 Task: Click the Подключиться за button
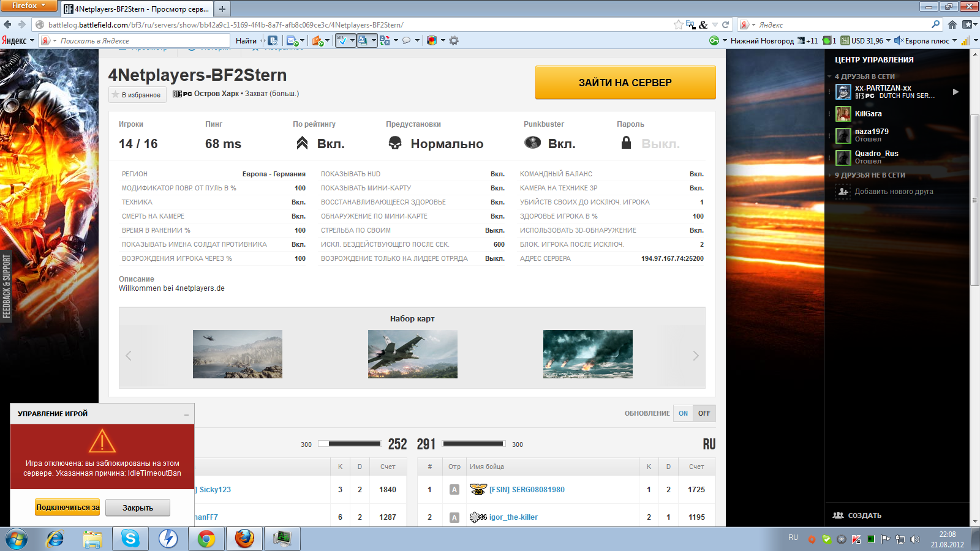click(67, 507)
